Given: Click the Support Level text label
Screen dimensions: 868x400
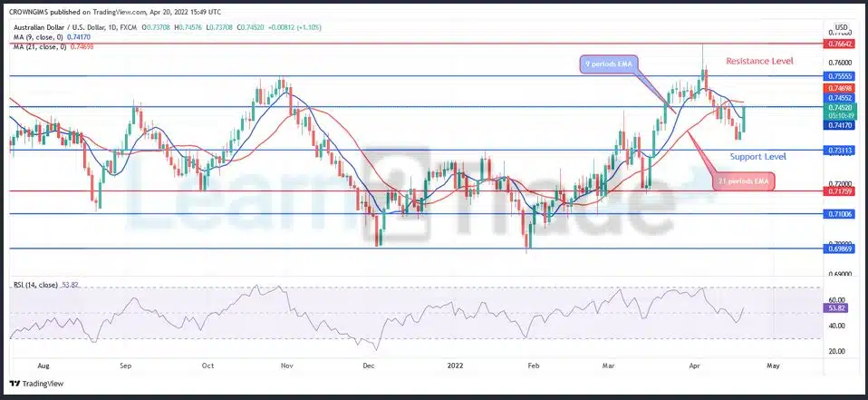Looking at the screenshot, I should pyautogui.click(x=757, y=157).
